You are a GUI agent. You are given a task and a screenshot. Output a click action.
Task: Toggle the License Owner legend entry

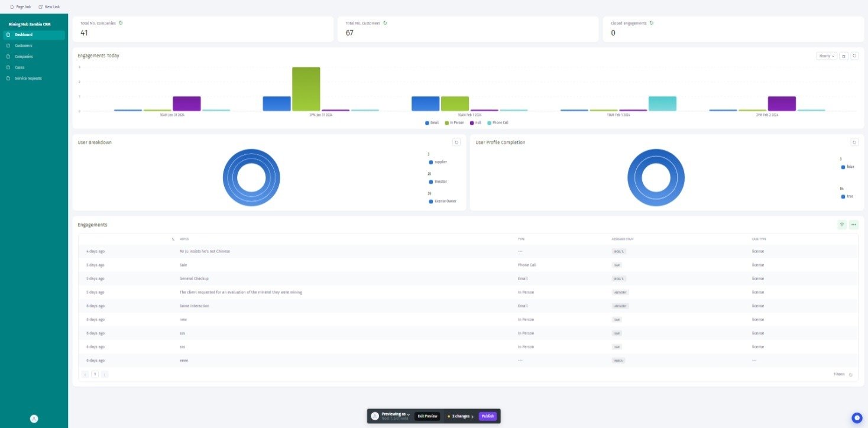[x=442, y=202]
